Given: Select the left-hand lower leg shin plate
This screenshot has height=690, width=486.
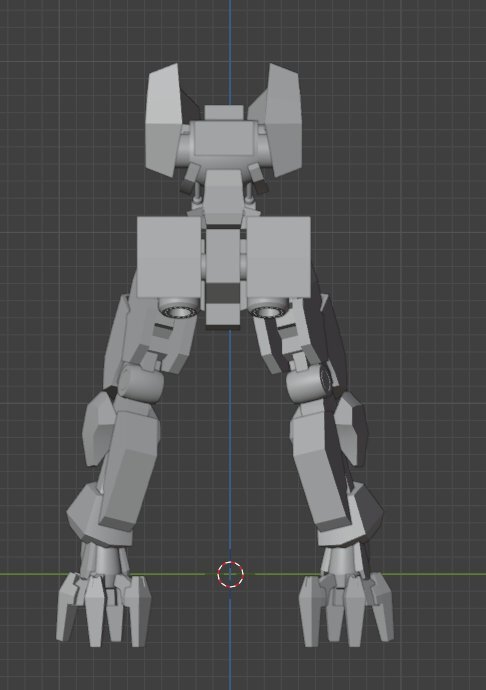Looking at the screenshot, I should coord(129,470).
